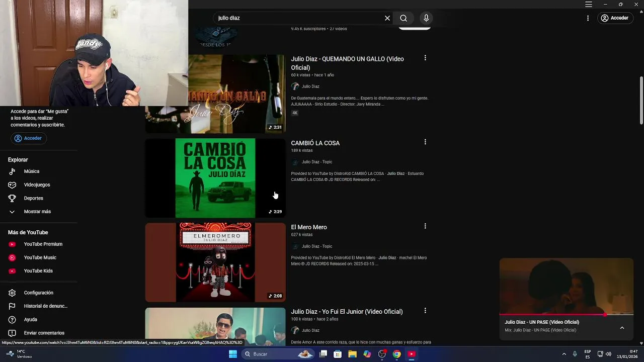
Task: Open File Explorer from taskbar
Action: click(x=352, y=354)
